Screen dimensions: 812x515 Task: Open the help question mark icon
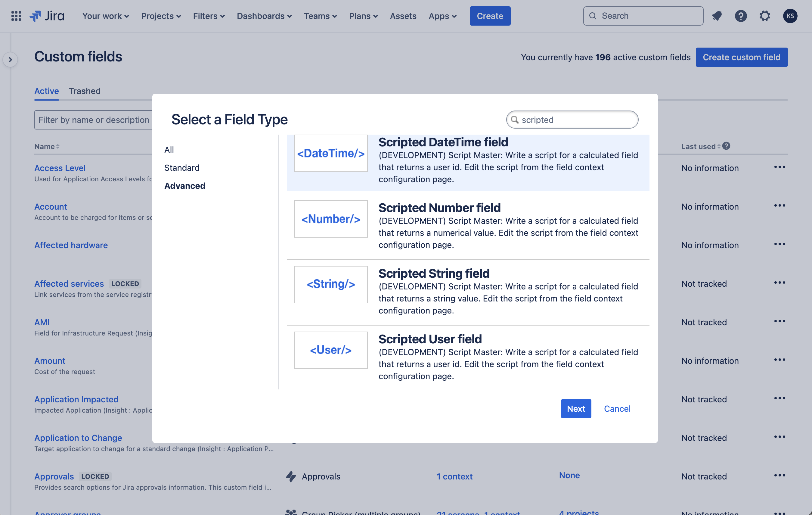pos(740,16)
